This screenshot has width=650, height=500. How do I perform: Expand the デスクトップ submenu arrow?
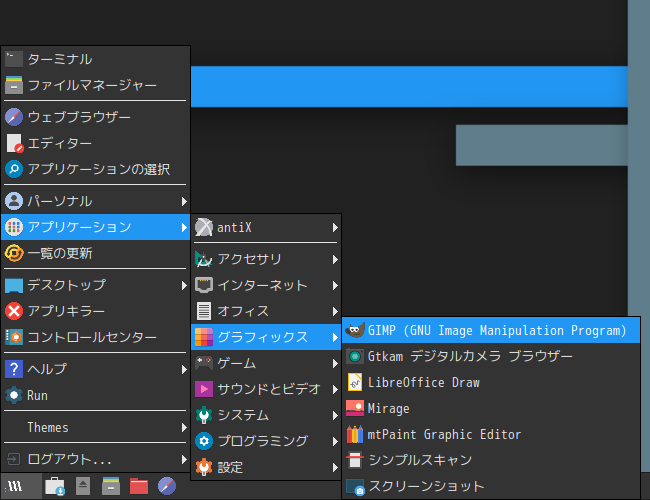(184, 286)
